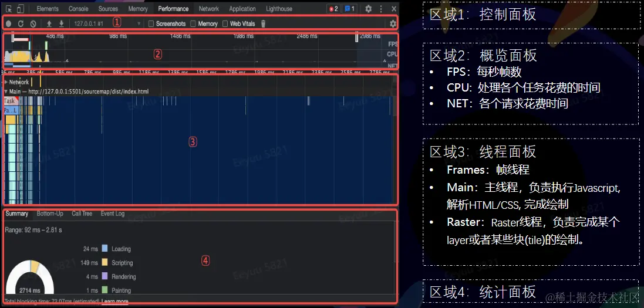Collapse the Main thread track
The width and height of the screenshot is (644, 308).
pyautogui.click(x=6, y=92)
